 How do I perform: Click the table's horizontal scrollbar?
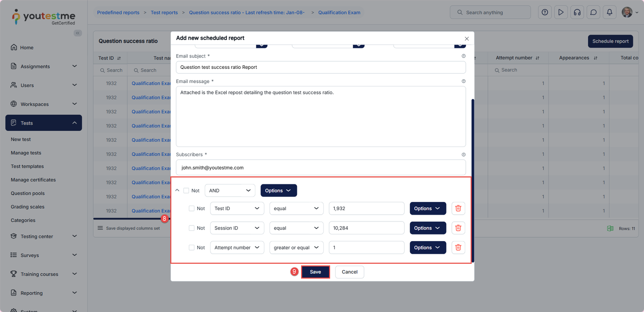pos(132,219)
